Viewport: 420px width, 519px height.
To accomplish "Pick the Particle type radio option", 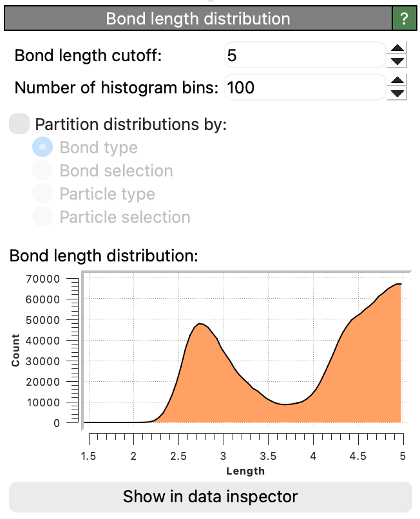I will point(43,194).
